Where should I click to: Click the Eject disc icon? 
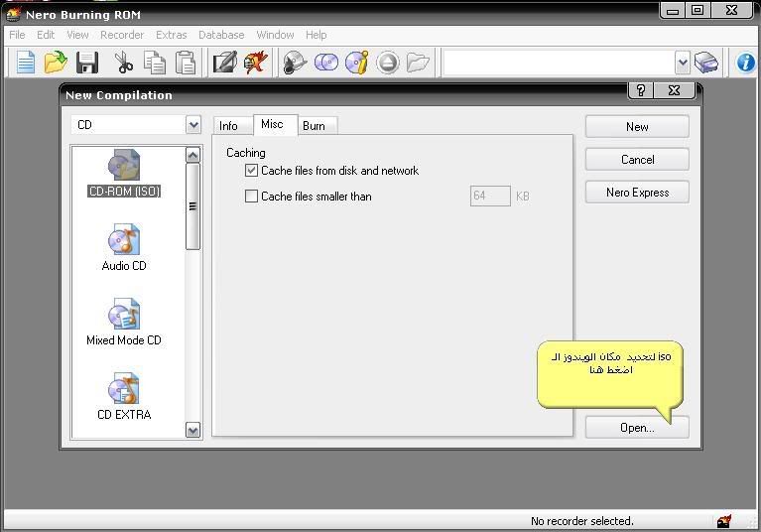[387, 63]
